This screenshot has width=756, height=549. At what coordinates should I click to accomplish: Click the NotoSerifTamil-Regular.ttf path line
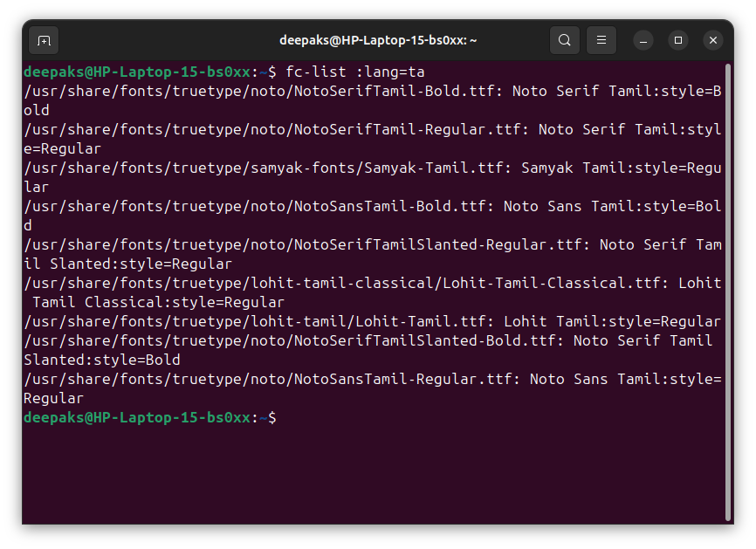(x=372, y=140)
